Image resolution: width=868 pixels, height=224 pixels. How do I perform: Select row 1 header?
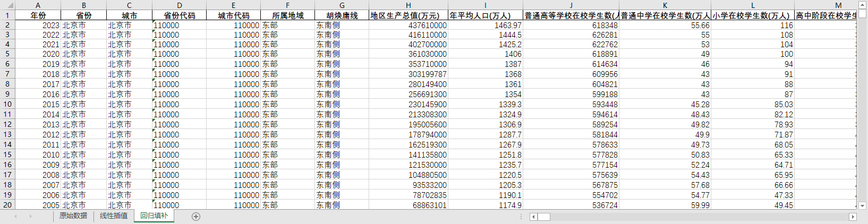point(7,15)
